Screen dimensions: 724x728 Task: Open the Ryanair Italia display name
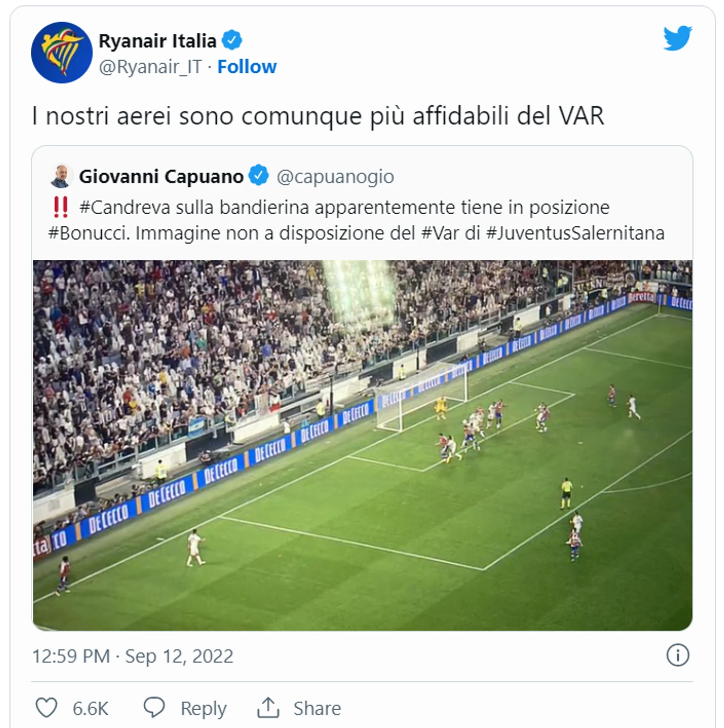[x=157, y=41]
